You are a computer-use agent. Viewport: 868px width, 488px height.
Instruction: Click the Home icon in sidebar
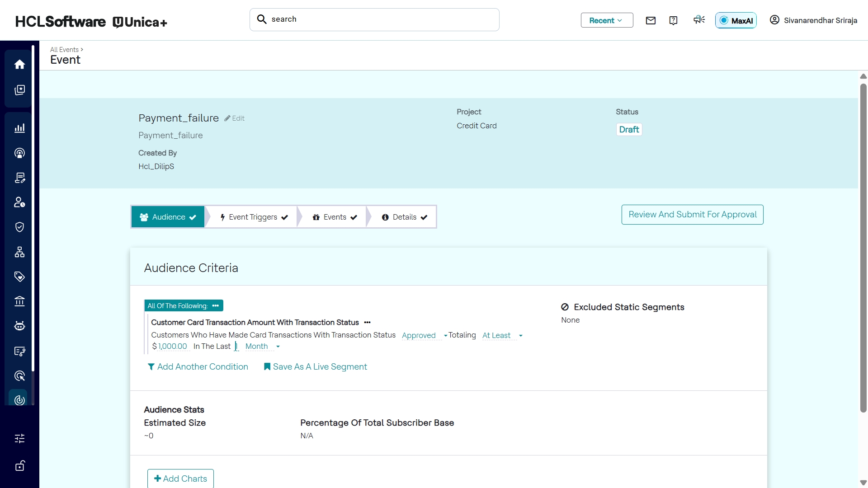pyautogui.click(x=19, y=65)
